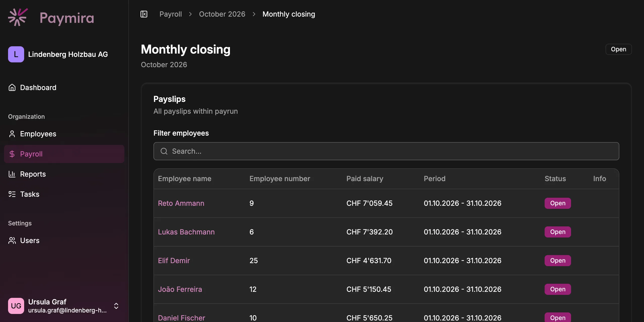Open João Ferreira's payslip

[x=180, y=289]
